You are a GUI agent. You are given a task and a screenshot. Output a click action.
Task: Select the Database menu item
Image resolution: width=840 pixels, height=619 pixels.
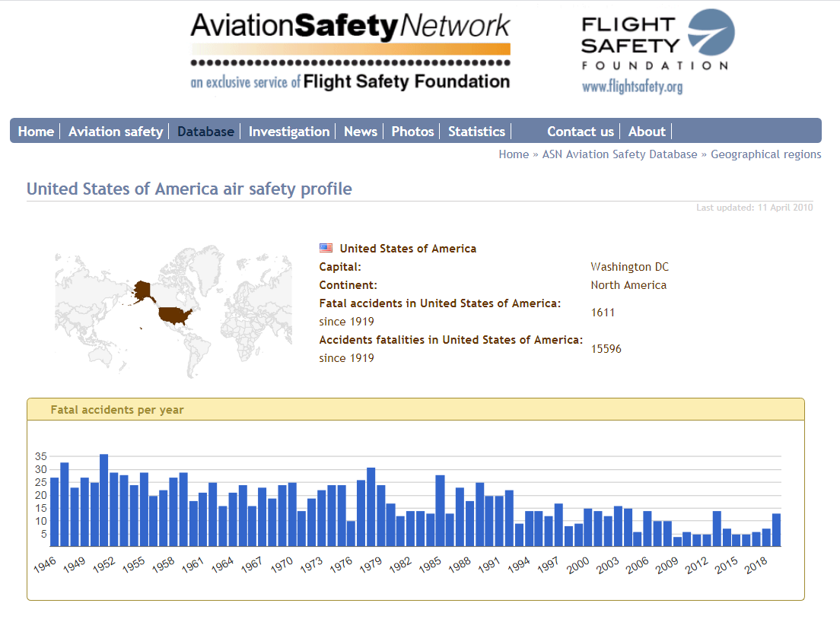(205, 132)
